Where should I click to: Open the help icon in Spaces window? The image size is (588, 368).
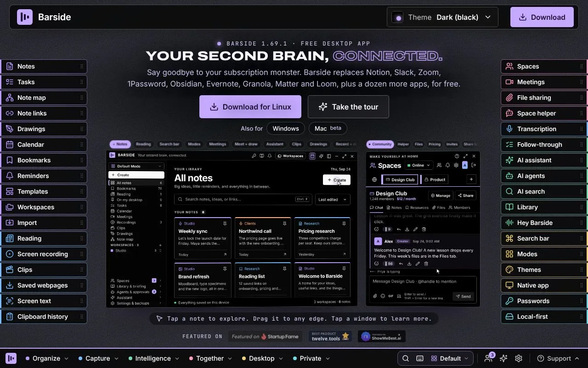click(x=457, y=156)
